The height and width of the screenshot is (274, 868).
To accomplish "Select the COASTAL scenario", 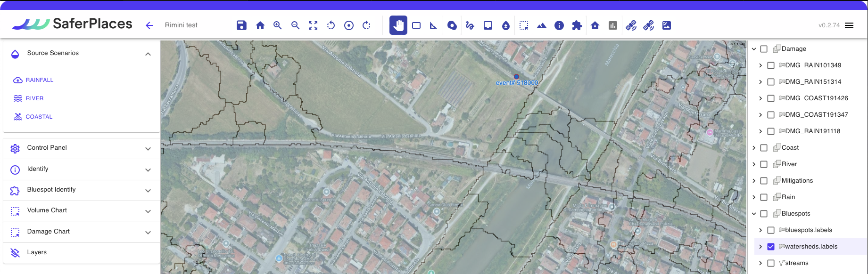I will 39,117.
